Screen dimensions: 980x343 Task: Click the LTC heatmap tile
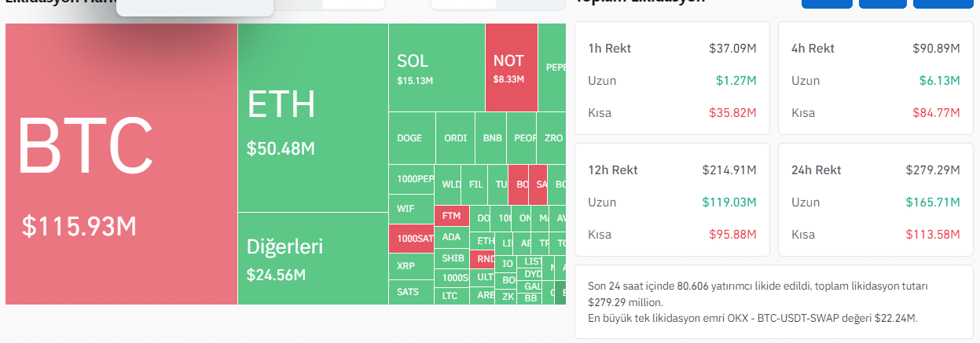point(450,296)
